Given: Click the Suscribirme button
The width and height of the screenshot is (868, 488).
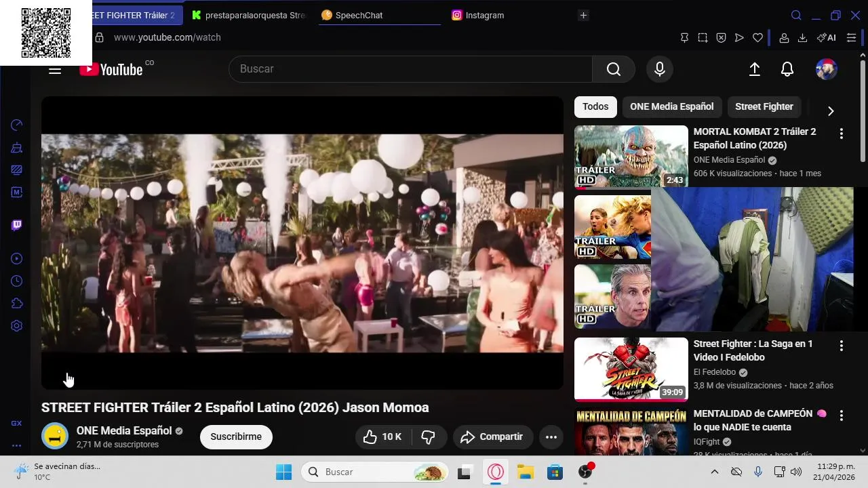Looking at the screenshot, I should (236, 437).
